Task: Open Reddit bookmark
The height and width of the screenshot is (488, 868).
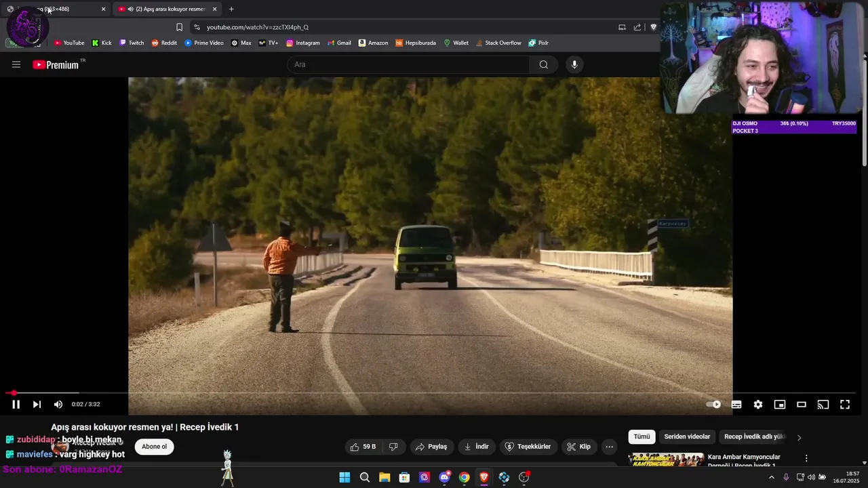Action: click(164, 43)
